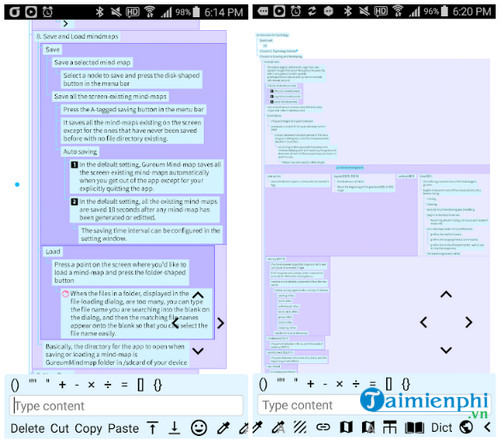The height and width of the screenshot is (443, 500).
Task: Insert division sign in left screenshot
Action: click(x=108, y=385)
